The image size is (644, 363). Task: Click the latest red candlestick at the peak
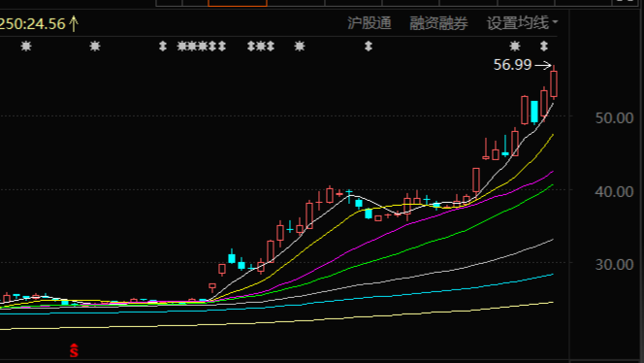pos(554,83)
